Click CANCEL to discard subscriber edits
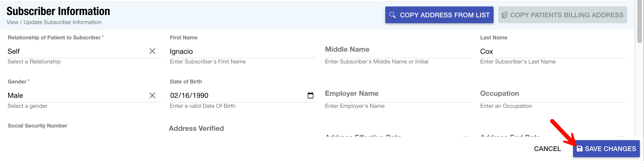Image resolution: width=644 pixels, height=161 pixels. pos(547,149)
